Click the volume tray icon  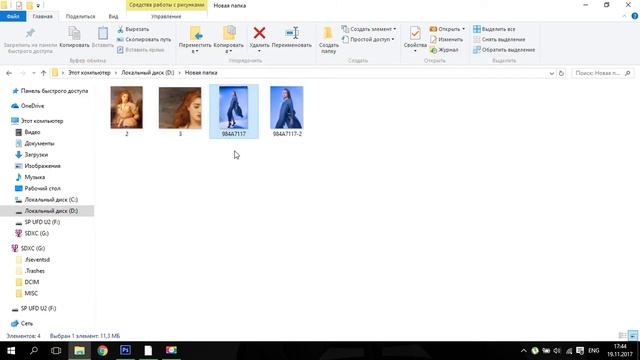click(557, 351)
